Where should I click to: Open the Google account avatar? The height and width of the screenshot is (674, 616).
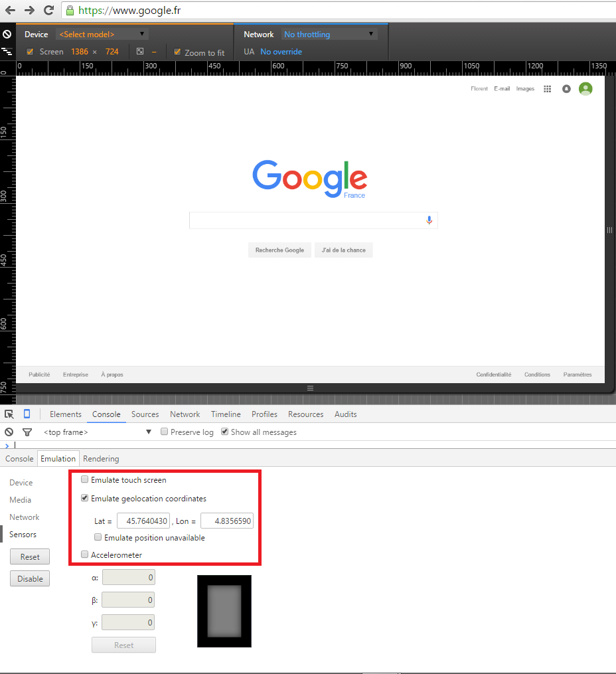[585, 89]
